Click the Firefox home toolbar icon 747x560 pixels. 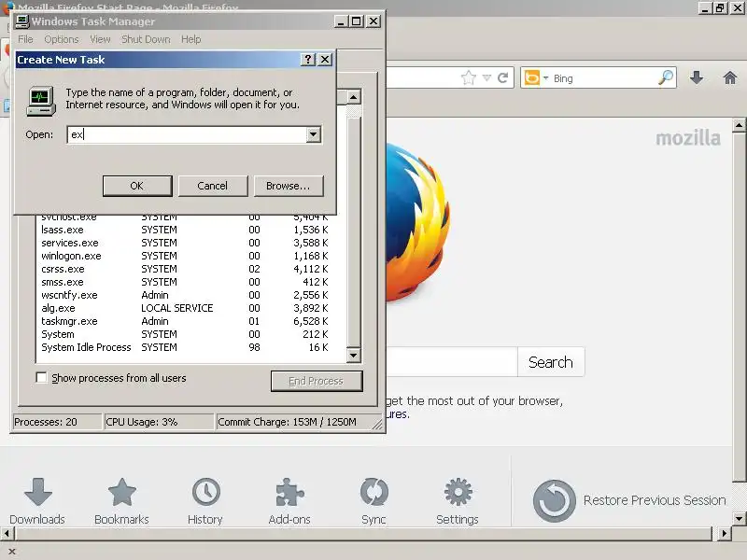(730, 77)
